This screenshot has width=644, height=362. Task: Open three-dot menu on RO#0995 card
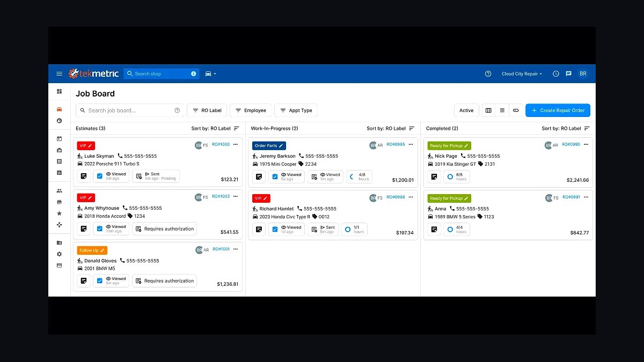coord(411,144)
